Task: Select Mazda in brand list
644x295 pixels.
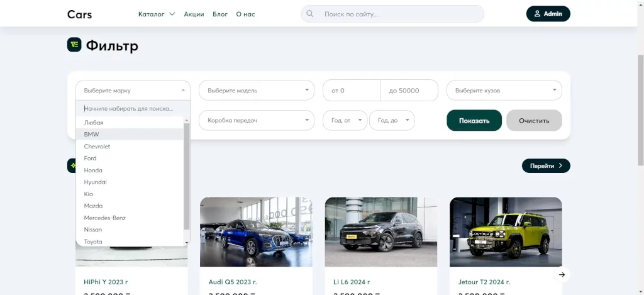Action: [x=130, y=206]
